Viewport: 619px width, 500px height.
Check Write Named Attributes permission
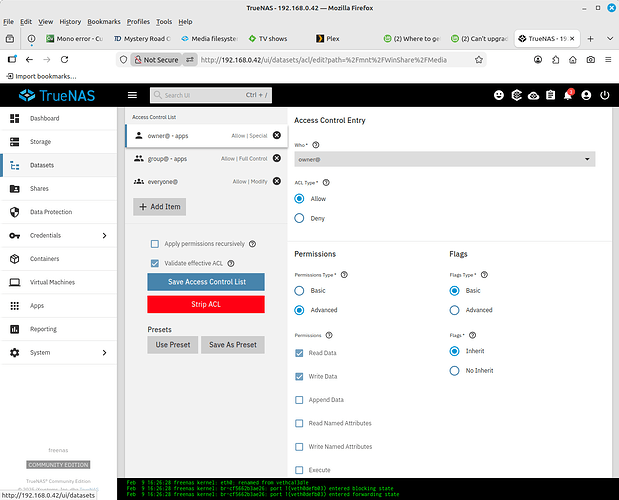pos(299,447)
